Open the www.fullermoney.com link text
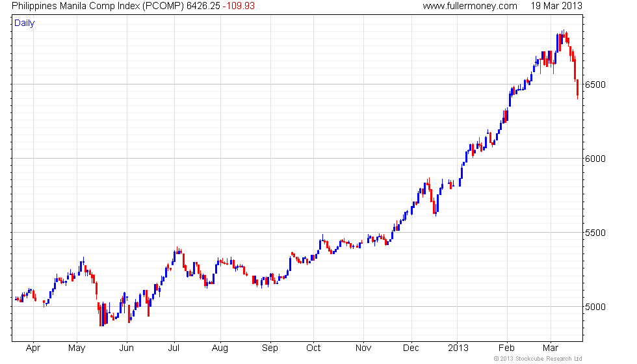Viewport: 637px width, 364px height. [x=470, y=6]
